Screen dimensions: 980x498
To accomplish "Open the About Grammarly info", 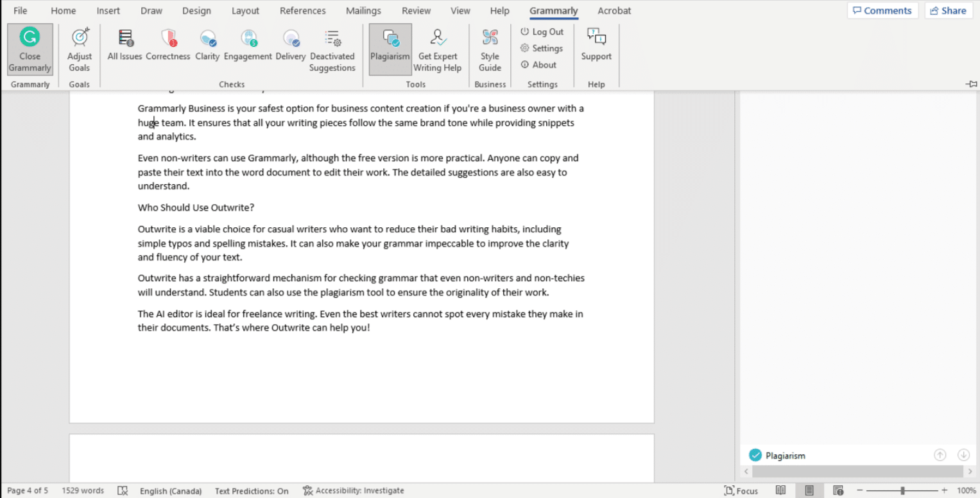I will pos(538,65).
